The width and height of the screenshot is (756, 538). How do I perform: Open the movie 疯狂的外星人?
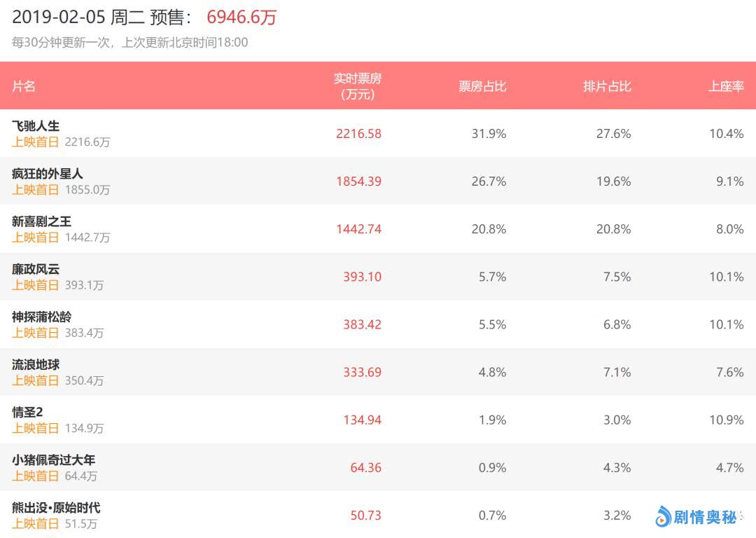(x=48, y=174)
